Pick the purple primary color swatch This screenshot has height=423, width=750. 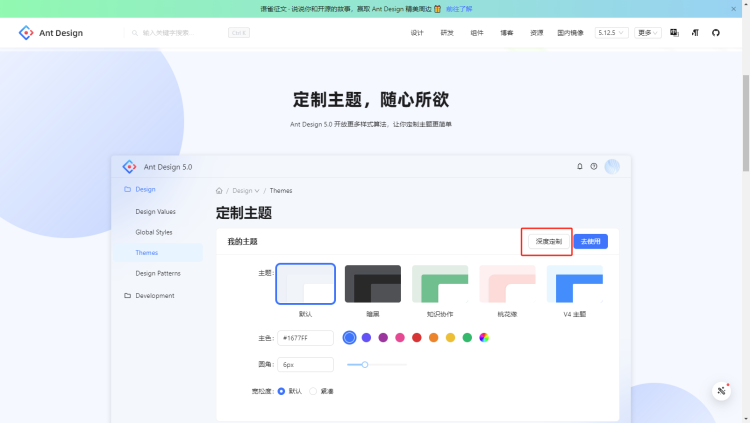[383, 337]
